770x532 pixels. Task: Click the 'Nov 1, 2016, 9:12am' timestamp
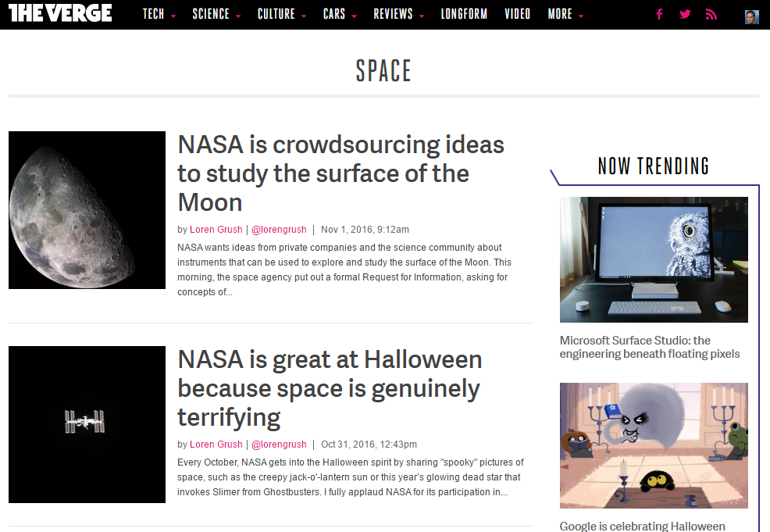click(x=365, y=230)
